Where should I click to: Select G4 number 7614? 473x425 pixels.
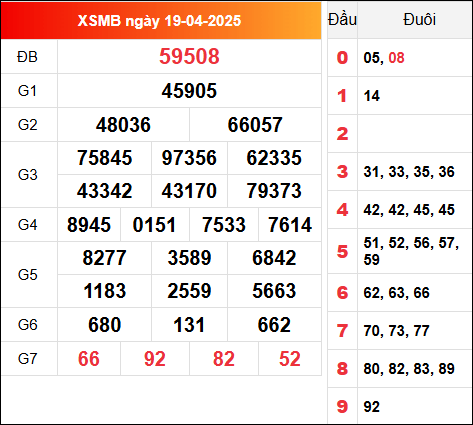[x=290, y=225]
